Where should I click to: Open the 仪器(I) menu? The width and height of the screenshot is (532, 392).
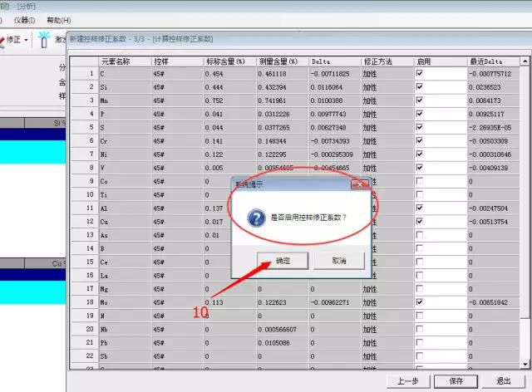[x=25, y=20]
